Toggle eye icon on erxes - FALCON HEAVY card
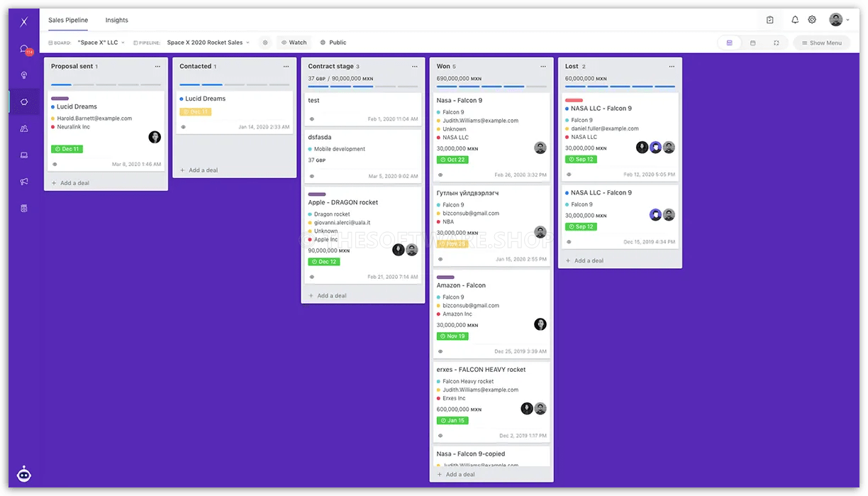The height and width of the screenshot is (496, 868). [440, 436]
